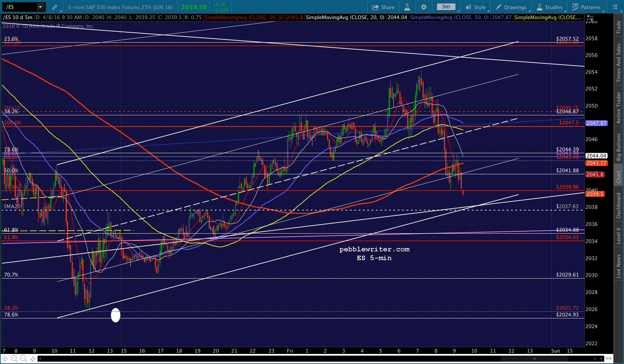624x364 pixels.
Task: Click the Sun date label on time axis
Action: click(556, 351)
